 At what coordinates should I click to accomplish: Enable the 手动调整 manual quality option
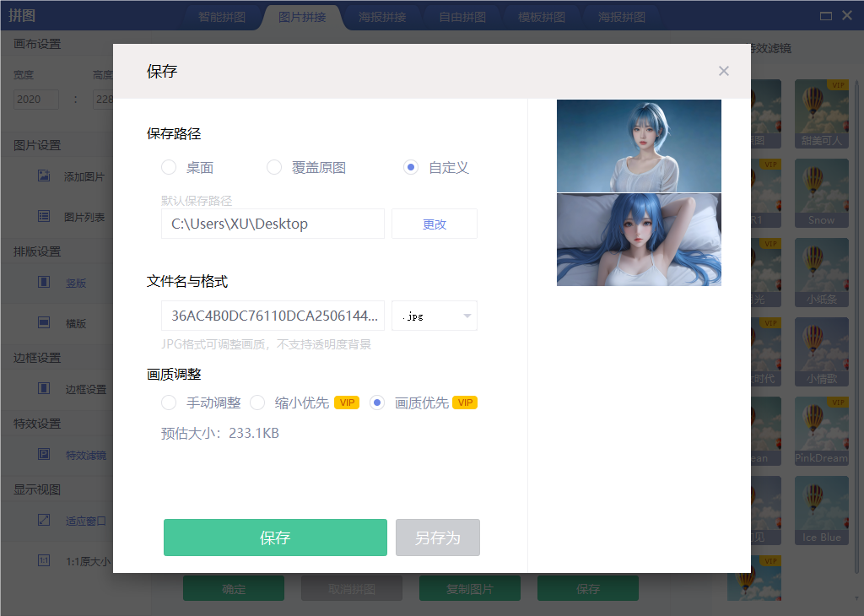click(x=169, y=403)
